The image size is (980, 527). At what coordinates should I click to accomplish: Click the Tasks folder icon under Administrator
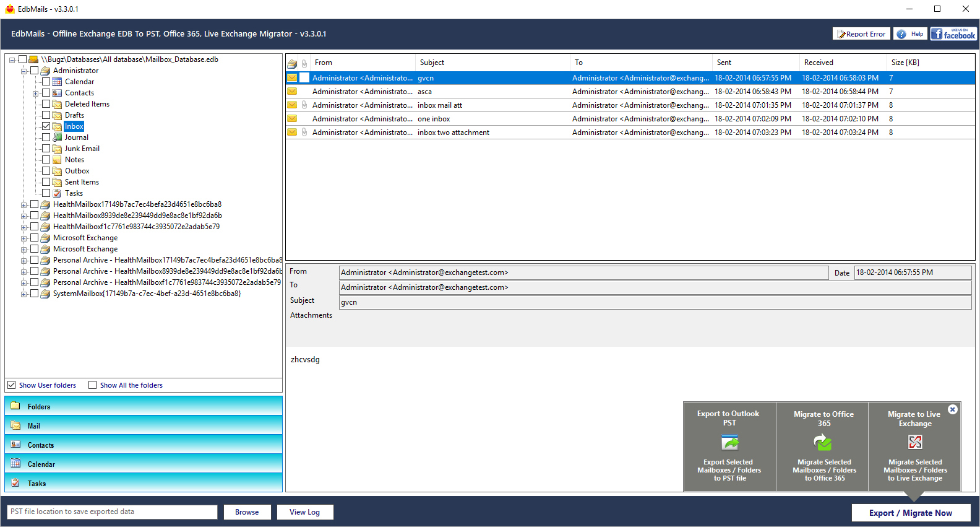click(58, 193)
